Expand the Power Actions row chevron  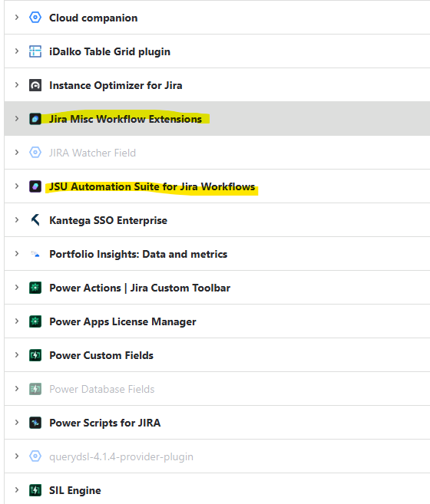pos(17,288)
